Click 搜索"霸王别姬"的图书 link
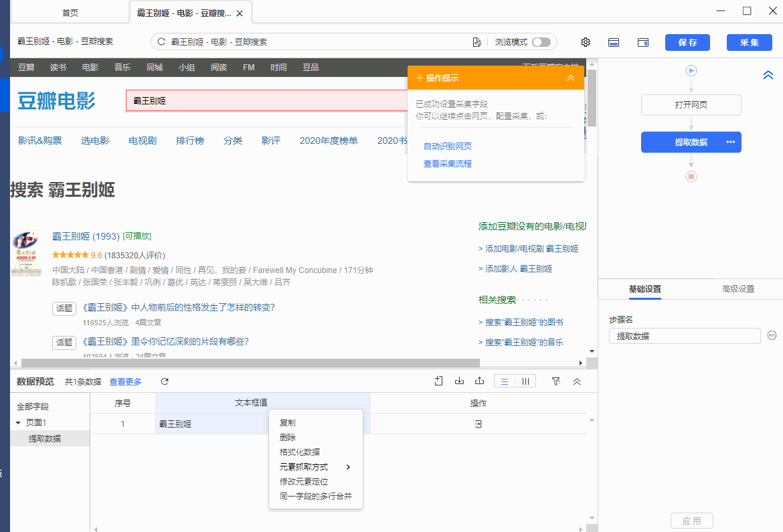The image size is (783, 532). pos(524,322)
